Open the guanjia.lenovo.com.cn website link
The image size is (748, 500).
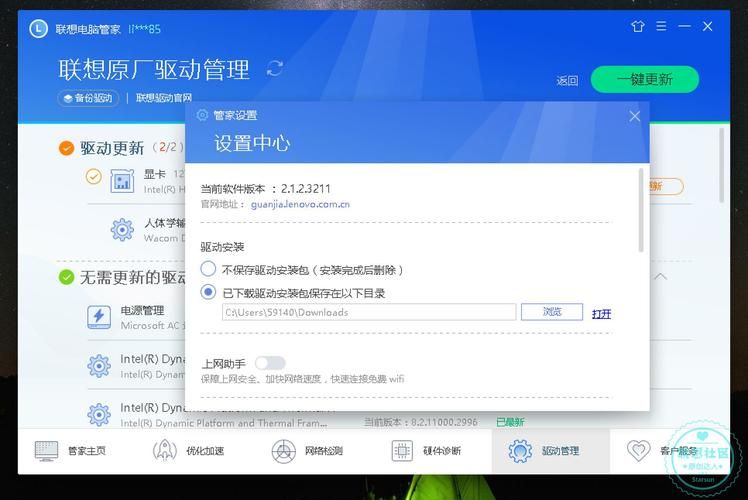(x=300, y=204)
